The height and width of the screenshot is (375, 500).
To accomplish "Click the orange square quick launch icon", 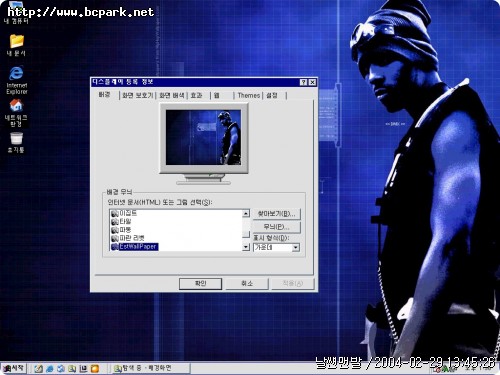I will coord(95,368).
